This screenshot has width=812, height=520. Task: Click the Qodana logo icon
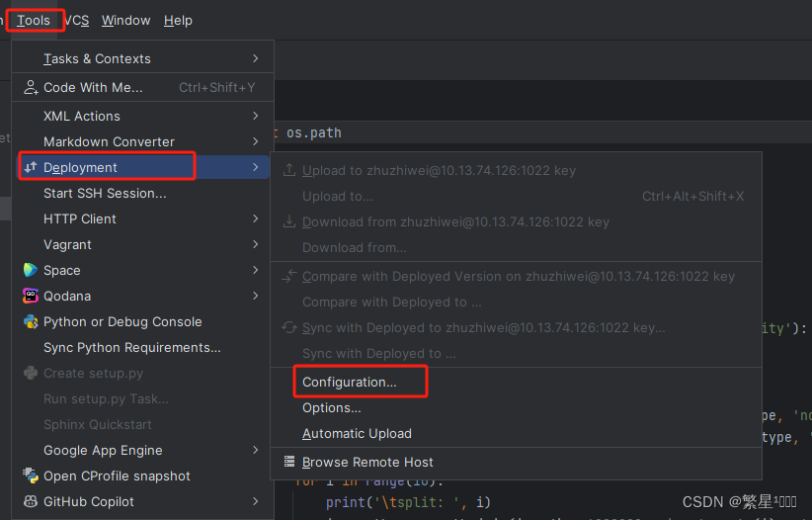pos(31,296)
